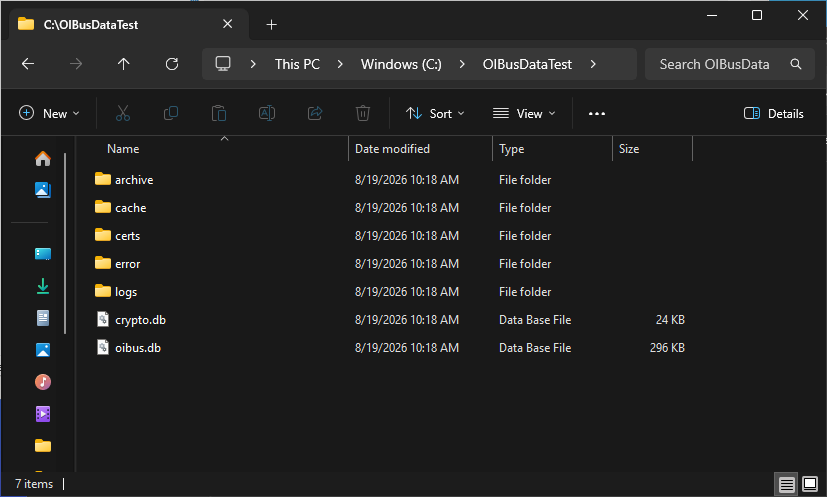Viewport: 827px width, 497px height.
Task: Refresh the current folder view
Action: pyautogui.click(x=172, y=64)
